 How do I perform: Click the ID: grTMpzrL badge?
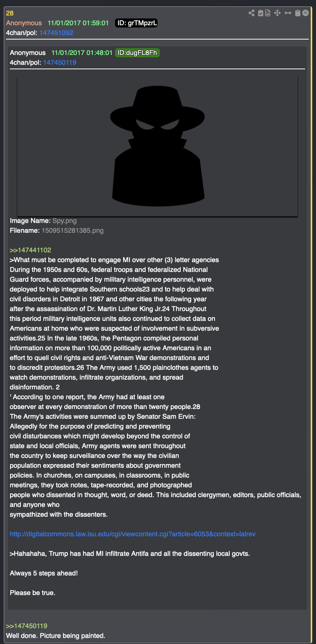[x=137, y=23]
